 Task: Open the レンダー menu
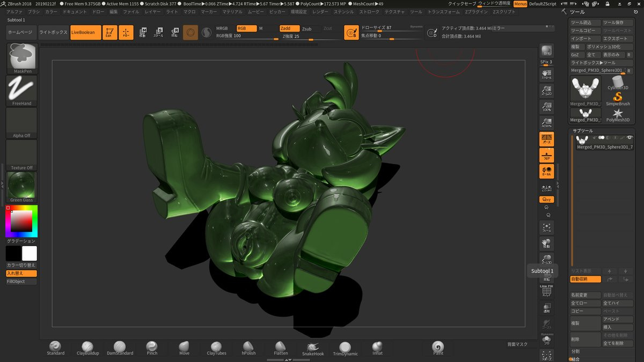click(x=320, y=11)
